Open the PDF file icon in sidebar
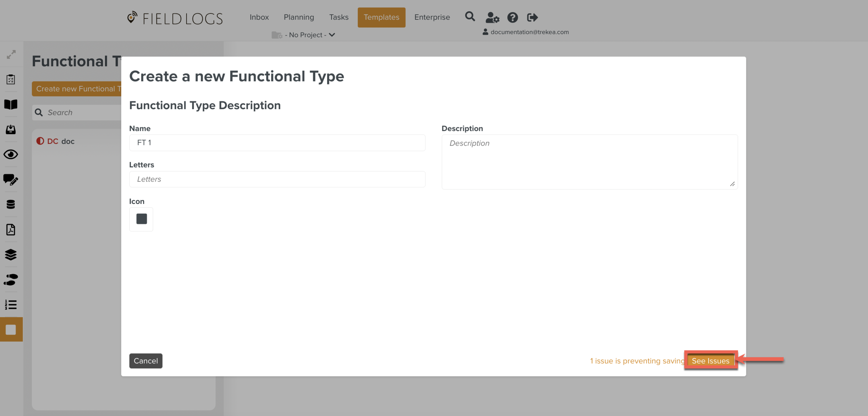Image resolution: width=868 pixels, height=416 pixels. 11,230
